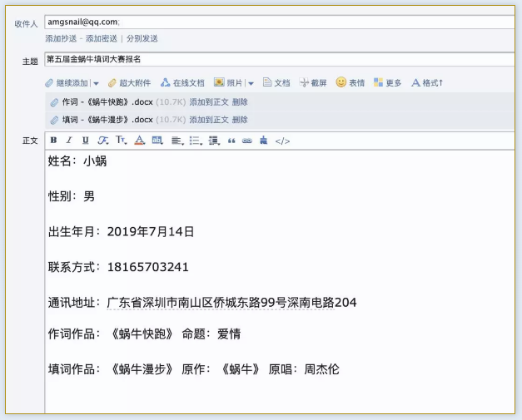522x420 pixels.
Task: Add 蜗牛漫步 attachment to body text
Action: click(208, 120)
